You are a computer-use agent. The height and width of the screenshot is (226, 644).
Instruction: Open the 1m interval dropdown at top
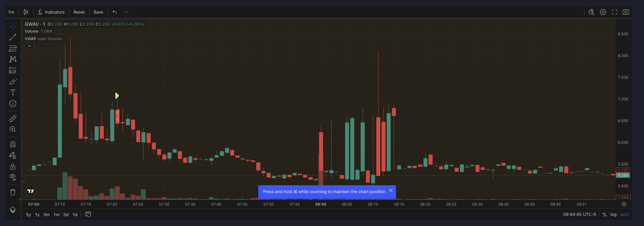[x=11, y=12]
